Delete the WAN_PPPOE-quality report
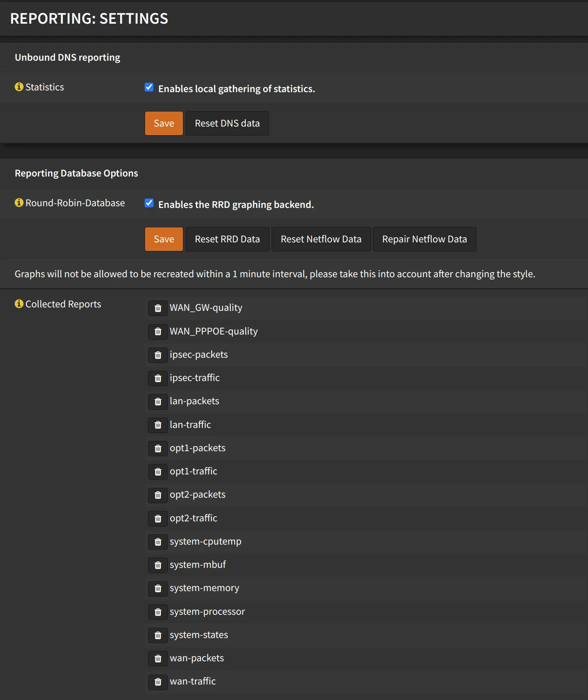This screenshot has width=588, height=700. (158, 331)
